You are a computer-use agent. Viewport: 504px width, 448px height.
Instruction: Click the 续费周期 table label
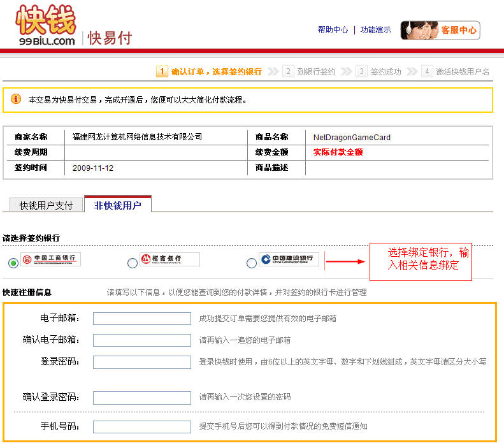point(31,152)
